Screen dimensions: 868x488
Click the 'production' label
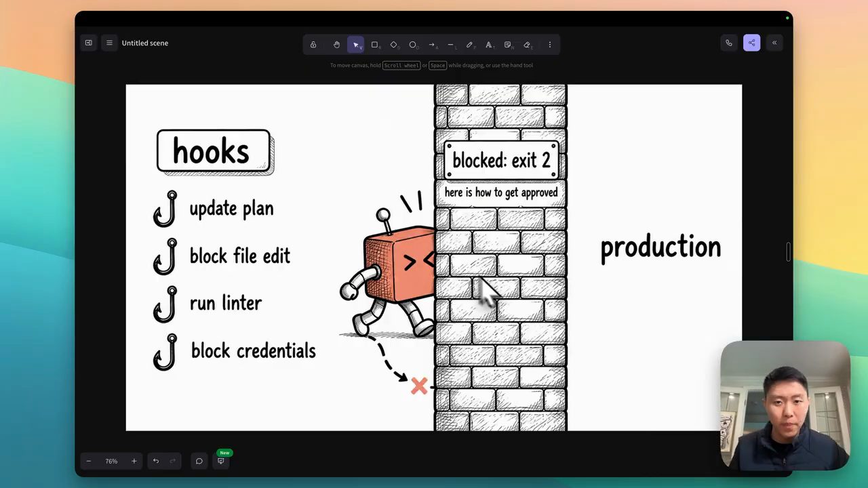pos(660,248)
